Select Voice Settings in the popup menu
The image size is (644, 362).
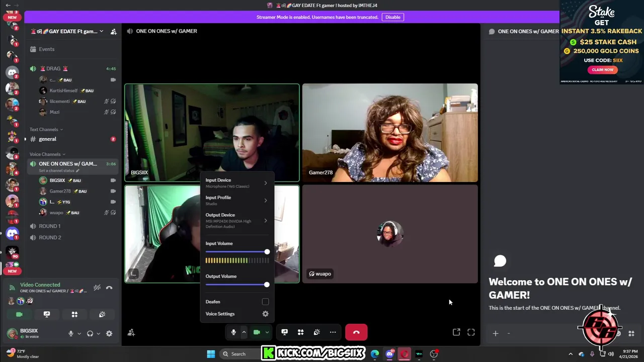[x=237, y=314]
